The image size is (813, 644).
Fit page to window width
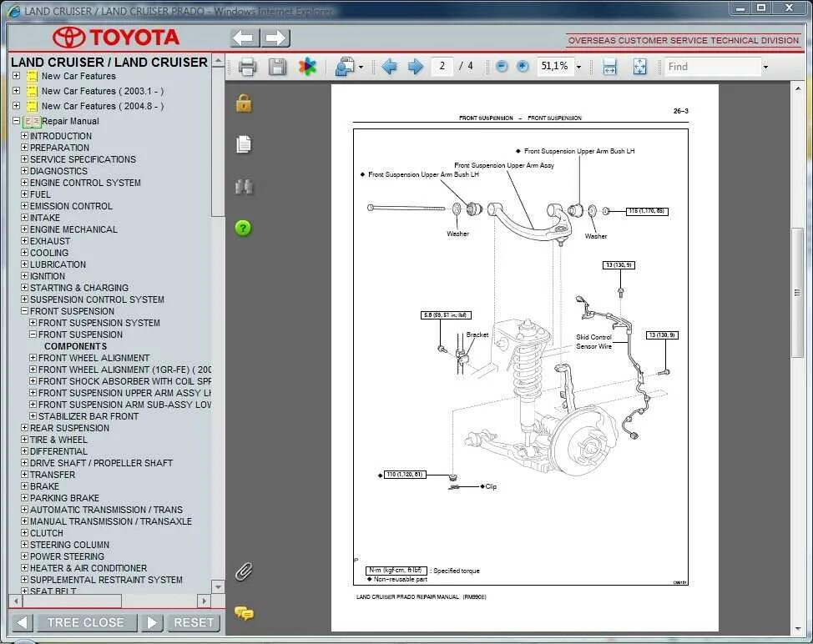[609, 67]
